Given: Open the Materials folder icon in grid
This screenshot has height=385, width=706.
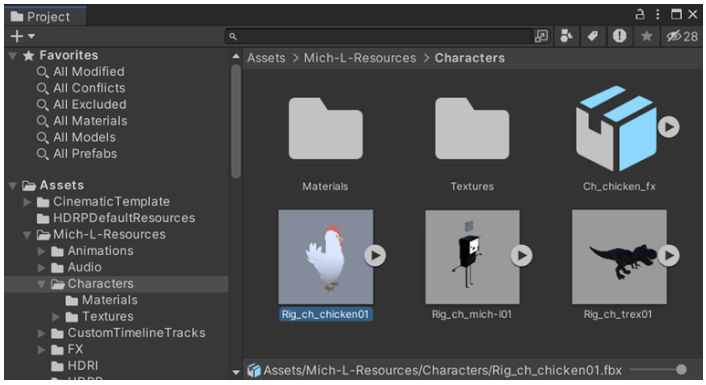Looking at the screenshot, I should coord(326,129).
